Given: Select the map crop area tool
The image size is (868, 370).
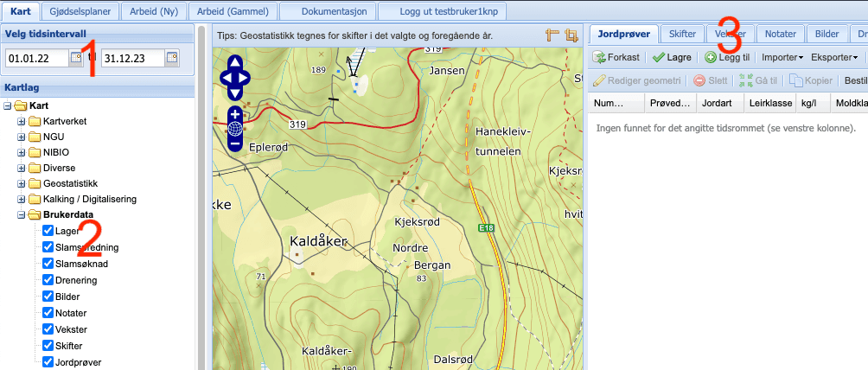Looking at the screenshot, I should (x=571, y=35).
